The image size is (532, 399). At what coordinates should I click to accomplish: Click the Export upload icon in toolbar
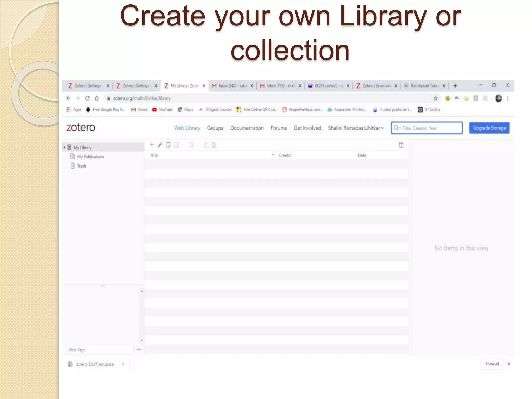206,145
